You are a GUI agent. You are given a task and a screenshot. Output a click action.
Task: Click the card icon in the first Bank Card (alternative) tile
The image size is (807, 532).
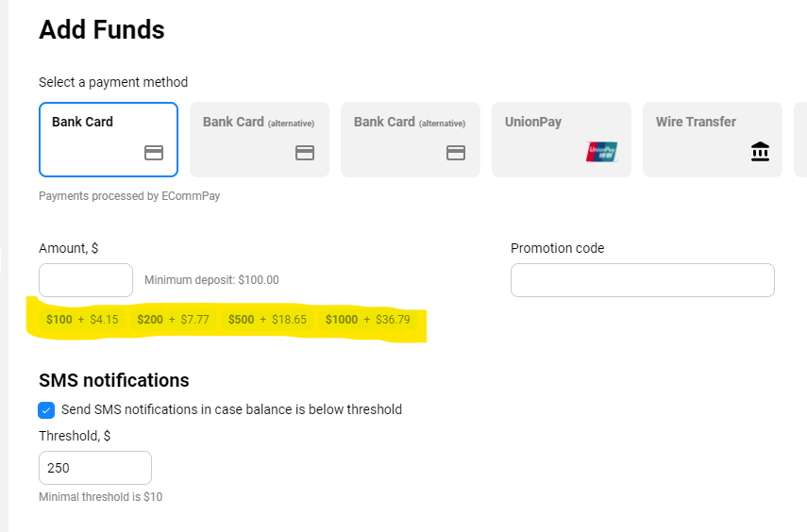tap(305, 153)
